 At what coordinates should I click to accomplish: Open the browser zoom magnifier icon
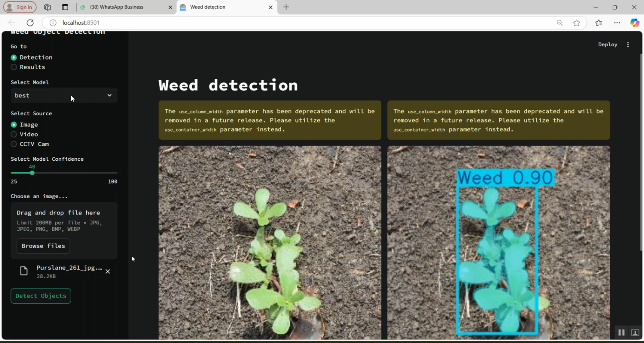click(x=559, y=23)
